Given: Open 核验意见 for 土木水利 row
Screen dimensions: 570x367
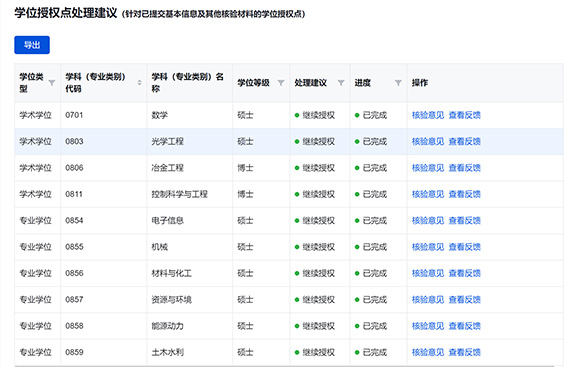Looking at the screenshot, I should coord(428,352).
